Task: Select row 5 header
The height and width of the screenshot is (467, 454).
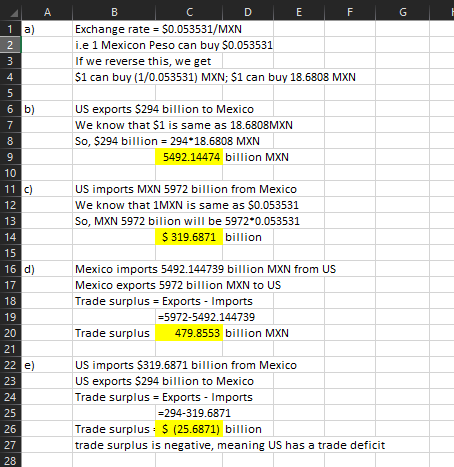Action: (10, 93)
